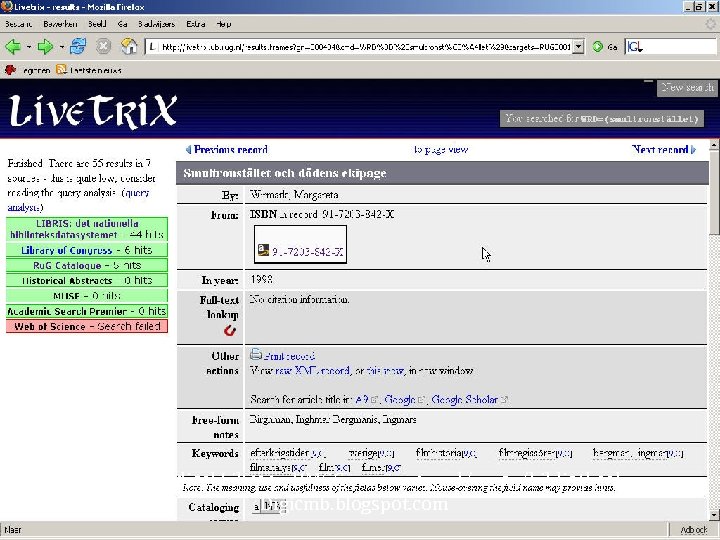Viewport: 720px width, 540px height.
Task: Click the browser Forward arrow
Action: pos(45,46)
